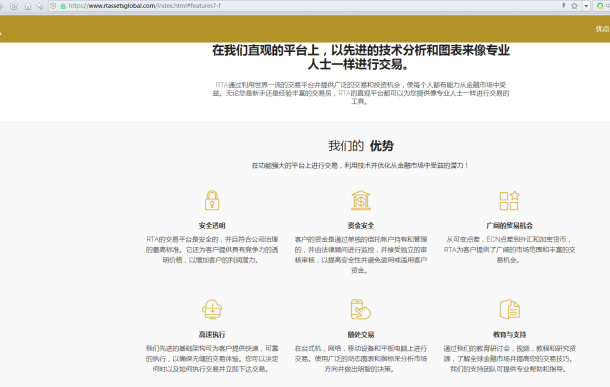The image size is (610, 387).
Task: Click the grid-star icon above 广阔的贸易机会
Action: [509, 200]
